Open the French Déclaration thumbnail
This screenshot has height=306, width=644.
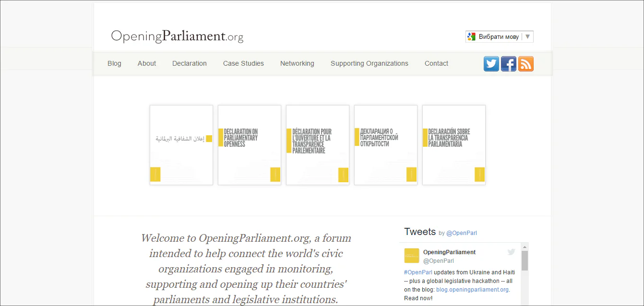tap(318, 145)
